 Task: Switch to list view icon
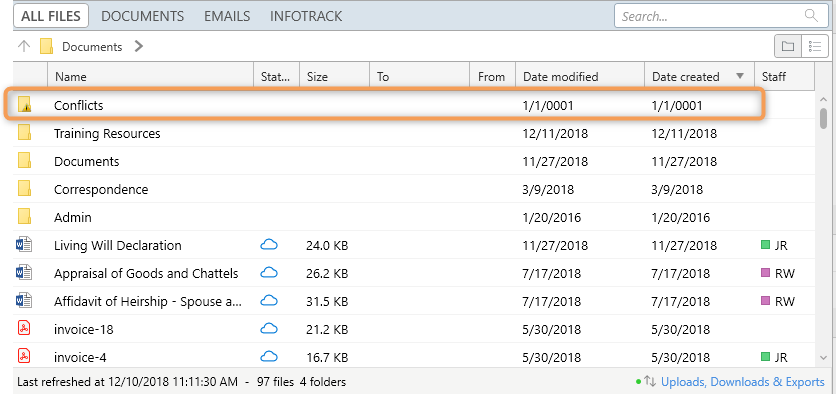[814, 47]
